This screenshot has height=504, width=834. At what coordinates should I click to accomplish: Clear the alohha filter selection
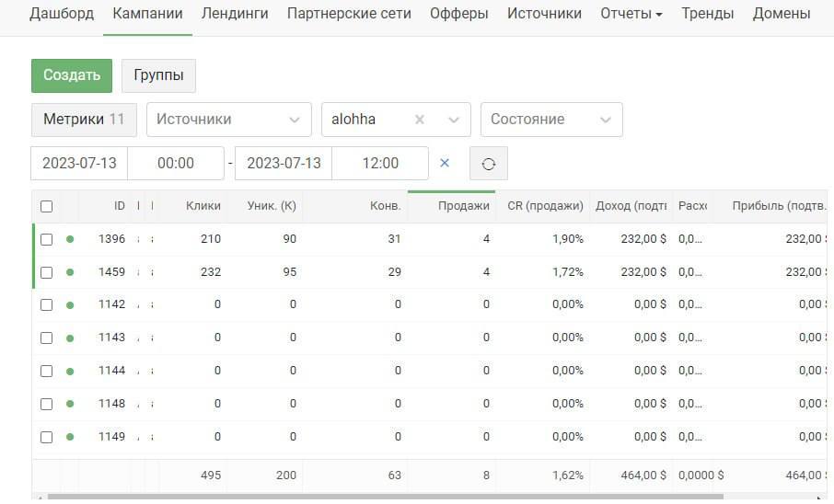tap(420, 120)
